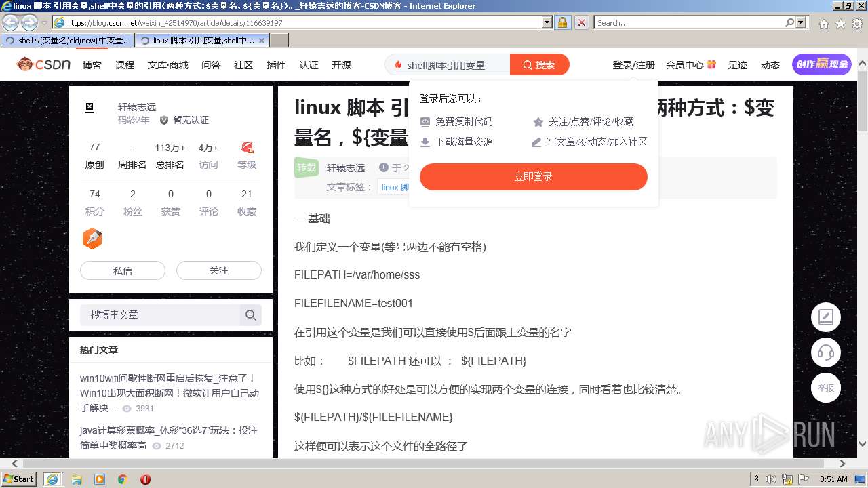The height and width of the screenshot is (488, 868).
Task: Open the Chrome taskbar icon
Action: point(123,479)
